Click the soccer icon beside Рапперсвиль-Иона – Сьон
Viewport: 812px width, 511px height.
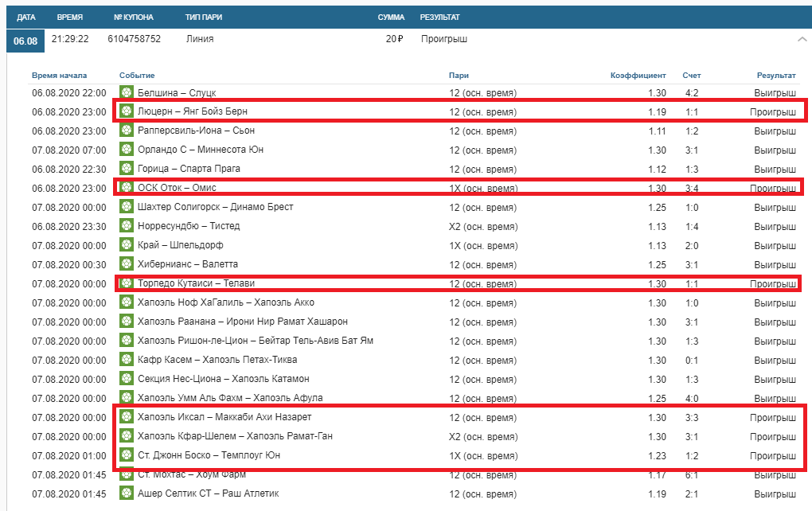[127, 131]
